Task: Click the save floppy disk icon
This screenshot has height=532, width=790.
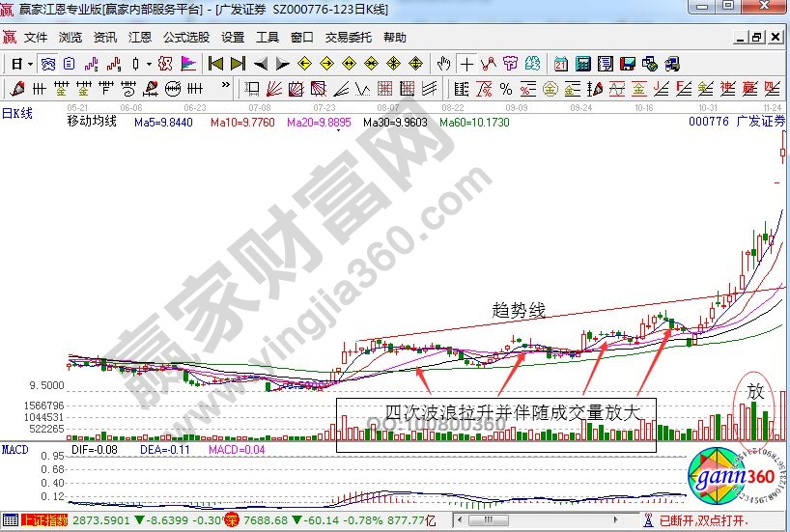Action: (628, 64)
